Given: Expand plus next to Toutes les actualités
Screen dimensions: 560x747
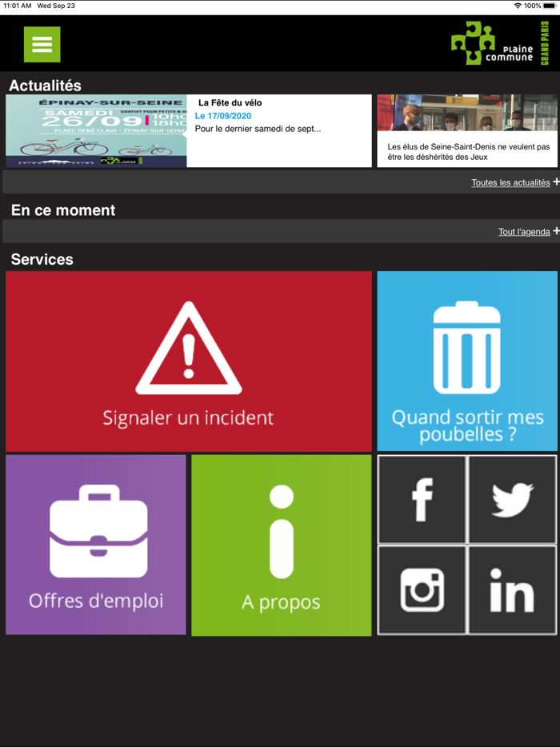Looking at the screenshot, I should [x=556, y=182].
